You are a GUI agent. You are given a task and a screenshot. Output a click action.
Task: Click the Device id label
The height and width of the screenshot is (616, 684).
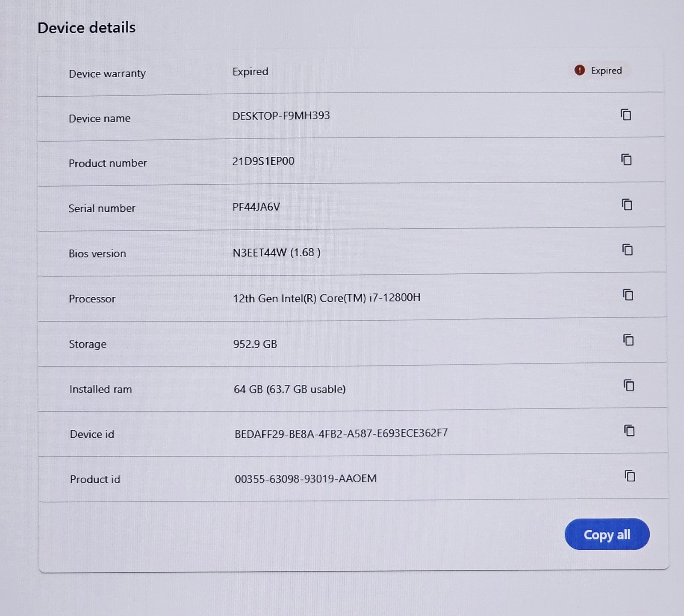click(92, 434)
